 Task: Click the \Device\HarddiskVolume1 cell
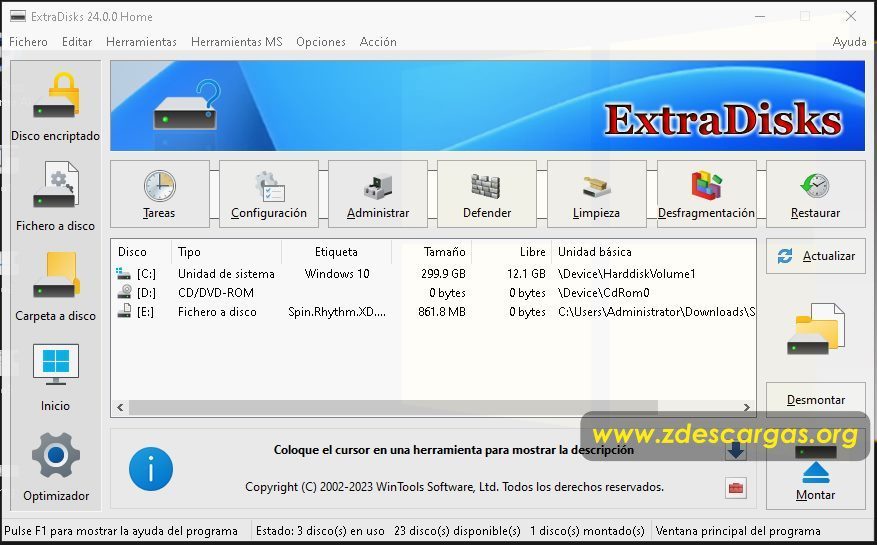(626, 274)
